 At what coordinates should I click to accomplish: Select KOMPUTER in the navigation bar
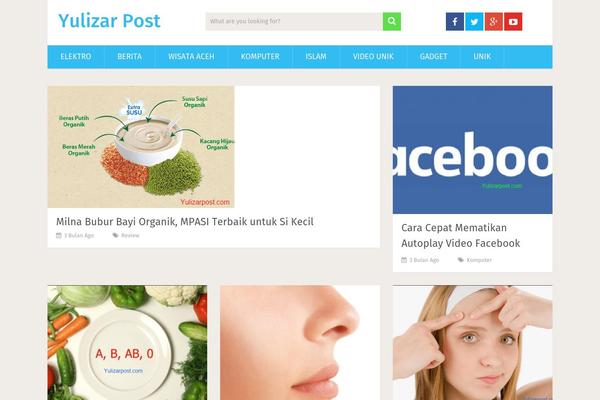pyautogui.click(x=260, y=57)
